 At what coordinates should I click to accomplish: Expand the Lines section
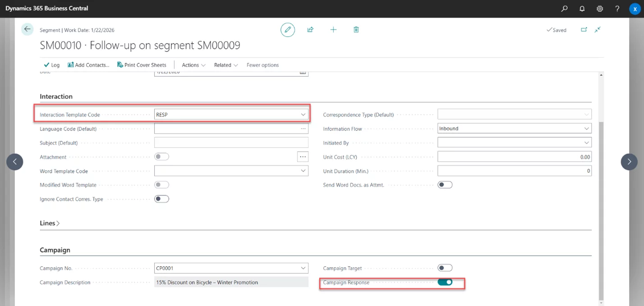[x=50, y=223]
